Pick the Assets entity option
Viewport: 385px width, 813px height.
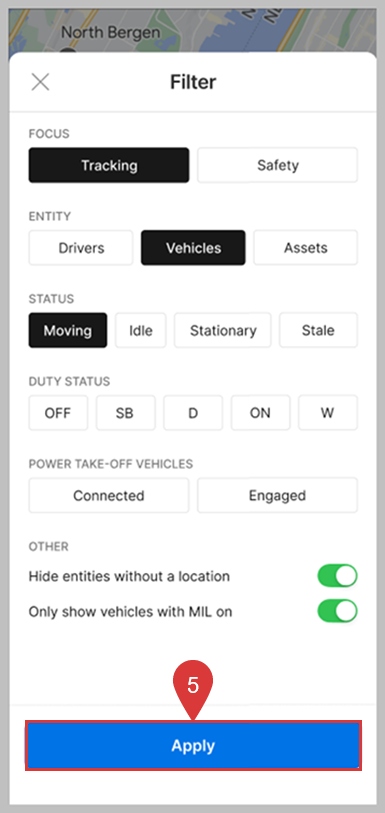point(305,248)
